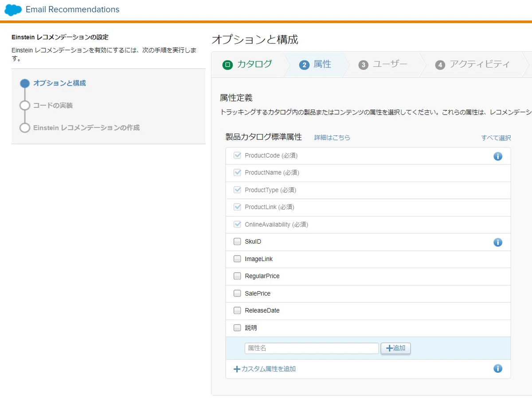Click the Salesforce cloud logo

(13, 10)
